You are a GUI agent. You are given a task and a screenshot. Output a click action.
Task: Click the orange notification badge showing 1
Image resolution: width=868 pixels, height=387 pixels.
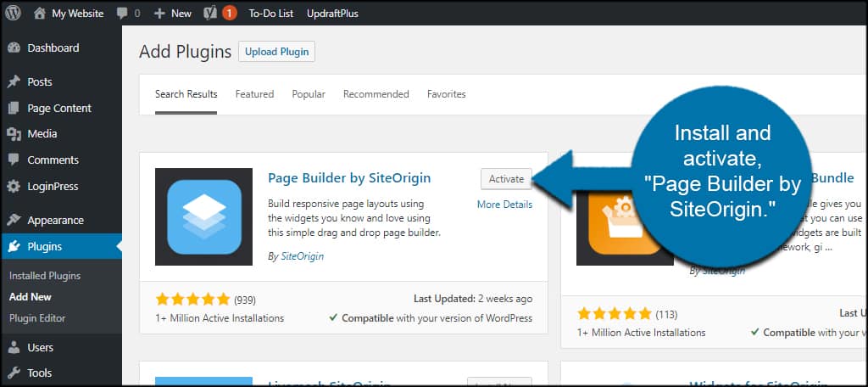tap(229, 14)
